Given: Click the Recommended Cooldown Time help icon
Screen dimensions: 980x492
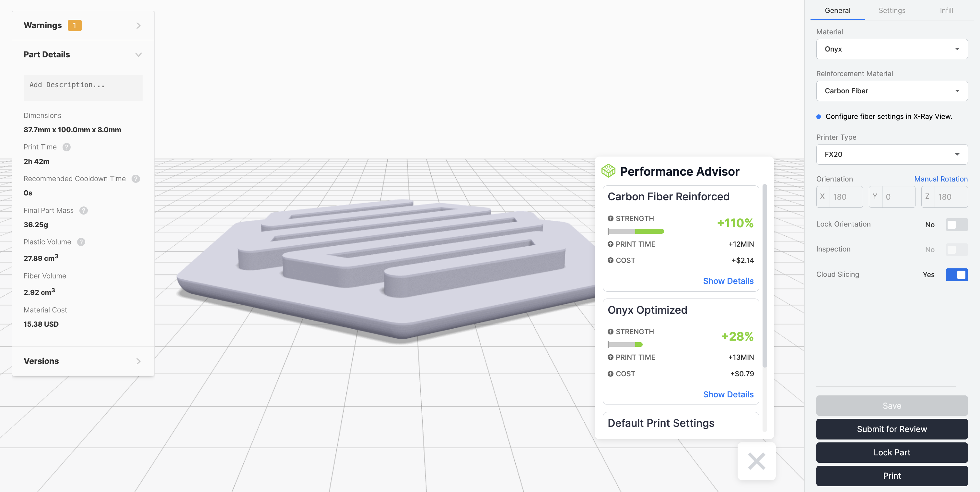Looking at the screenshot, I should tap(135, 179).
